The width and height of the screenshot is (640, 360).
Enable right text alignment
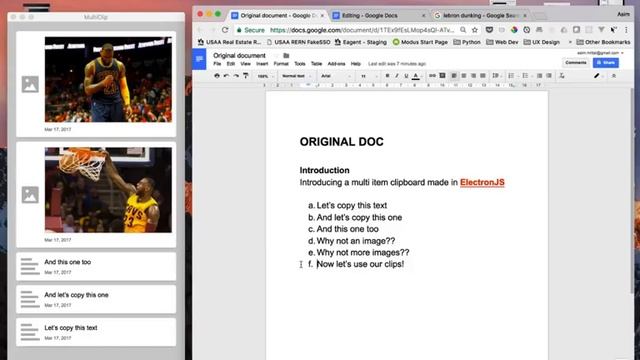473,76
